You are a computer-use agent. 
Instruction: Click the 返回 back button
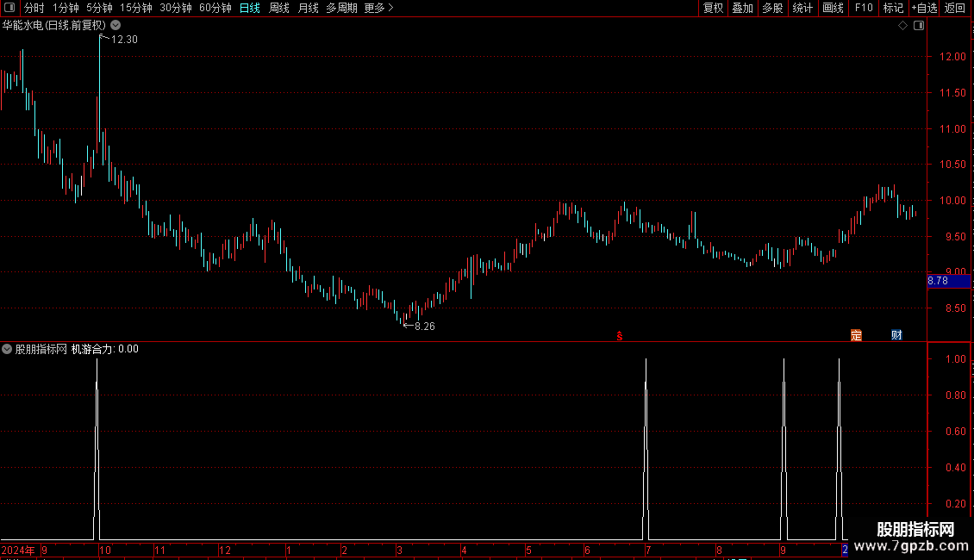(x=955, y=8)
